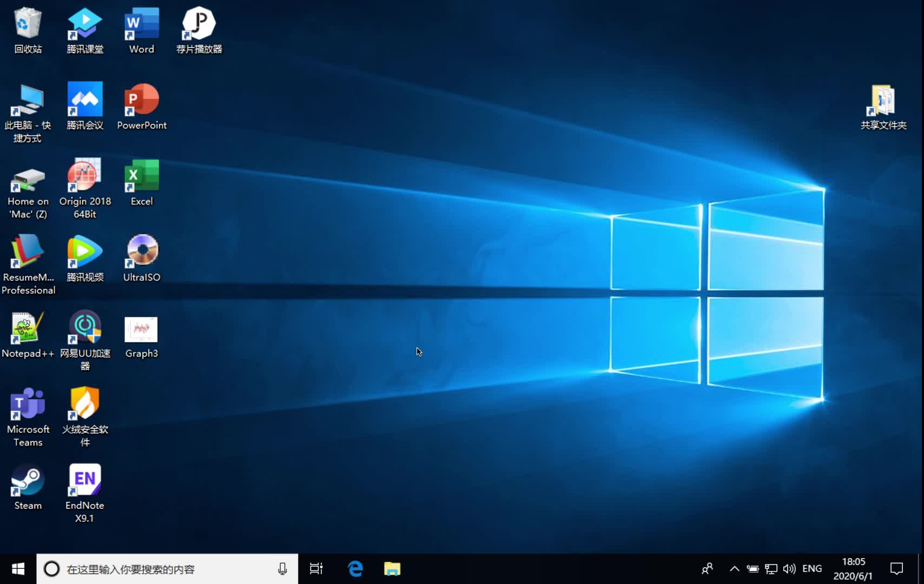
Task: Select the Excel desktop shortcut
Action: (x=142, y=183)
